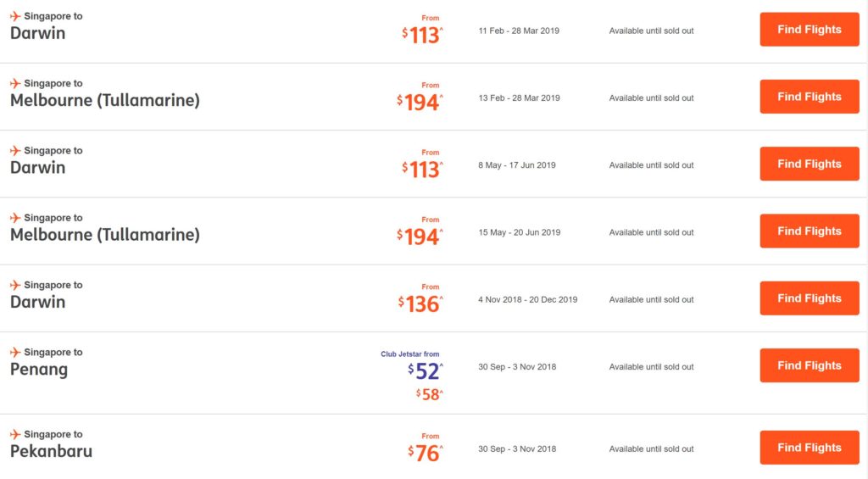Click plane icon for Darwin 11 Feb deal
The image size is (868, 479).
click(x=15, y=16)
